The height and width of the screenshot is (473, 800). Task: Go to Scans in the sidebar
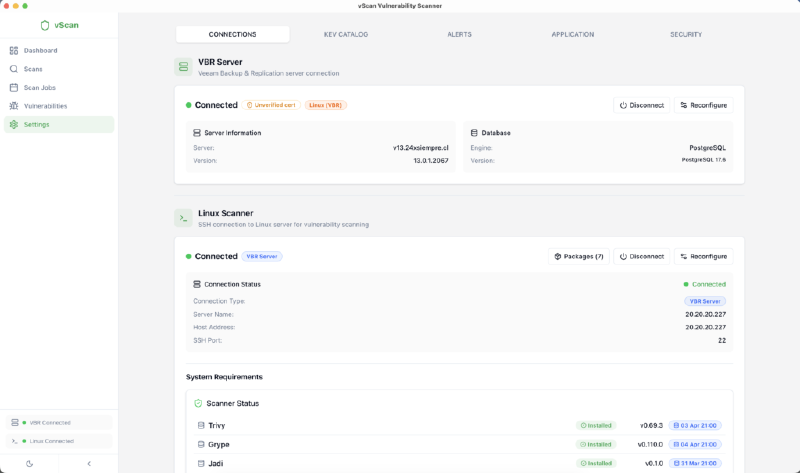(x=59, y=69)
